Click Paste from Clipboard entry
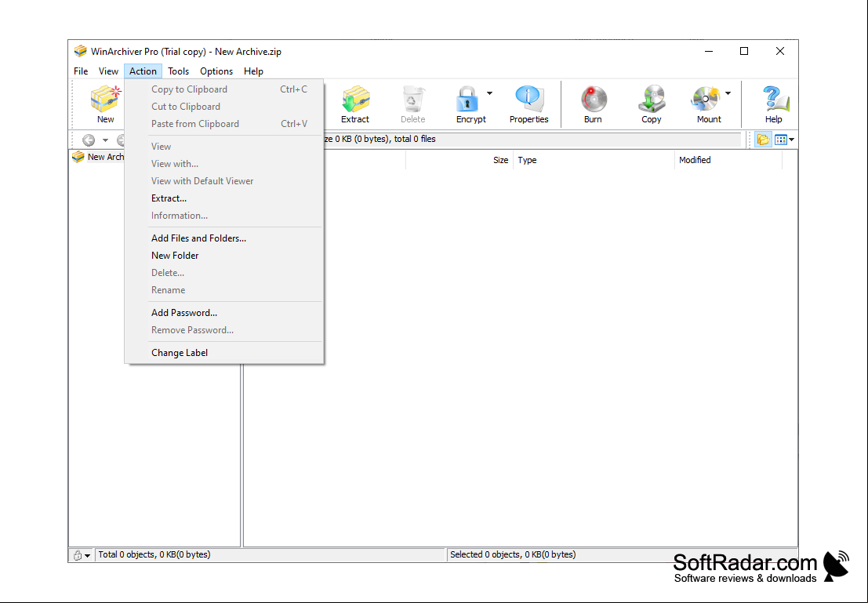The image size is (868, 603). [223, 123]
